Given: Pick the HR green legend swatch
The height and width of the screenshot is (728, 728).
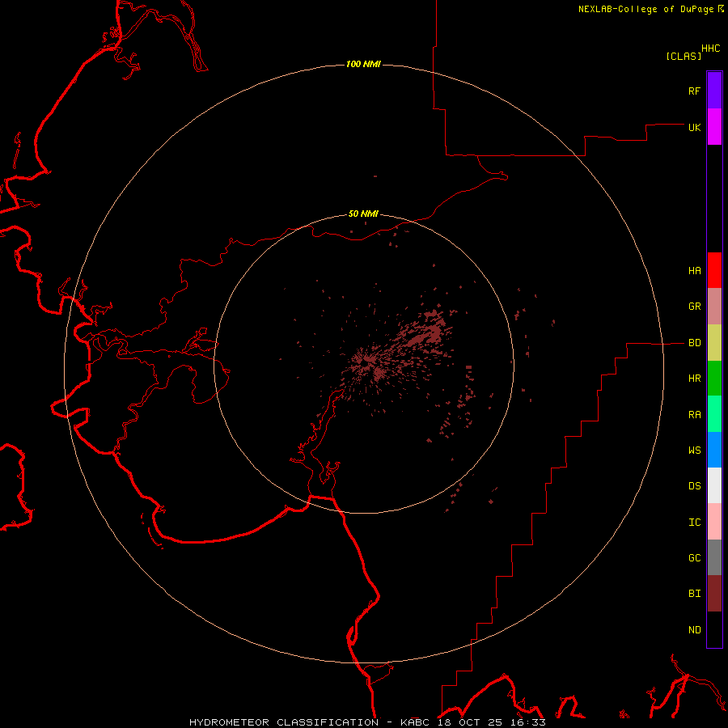Looking at the screenshot, I should (x=714, y=379).
